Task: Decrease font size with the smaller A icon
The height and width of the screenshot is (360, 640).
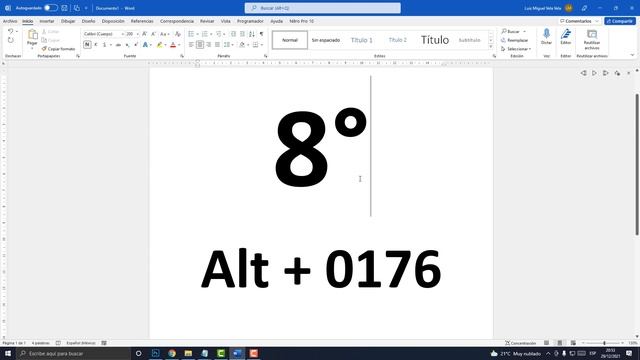Action: 153,34
